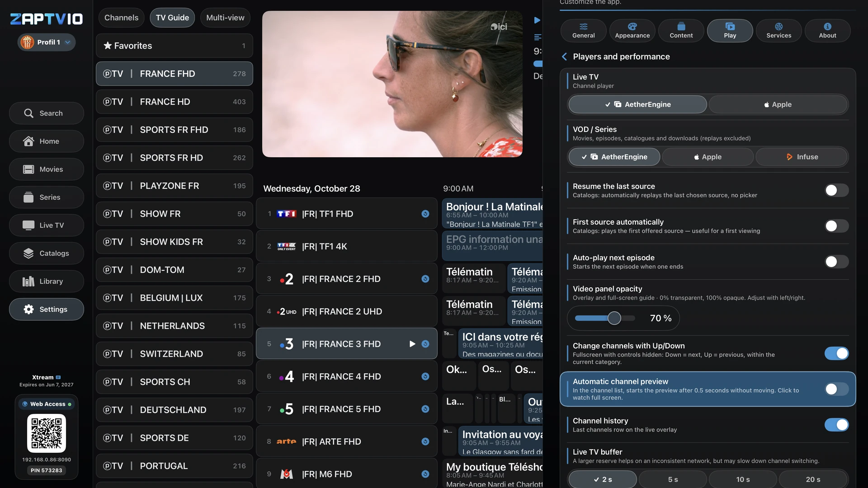The height and width of the screenshot is (488, 868).
Task: Open the SPORTS FR FHD category
Action: (x=175, y=130)
